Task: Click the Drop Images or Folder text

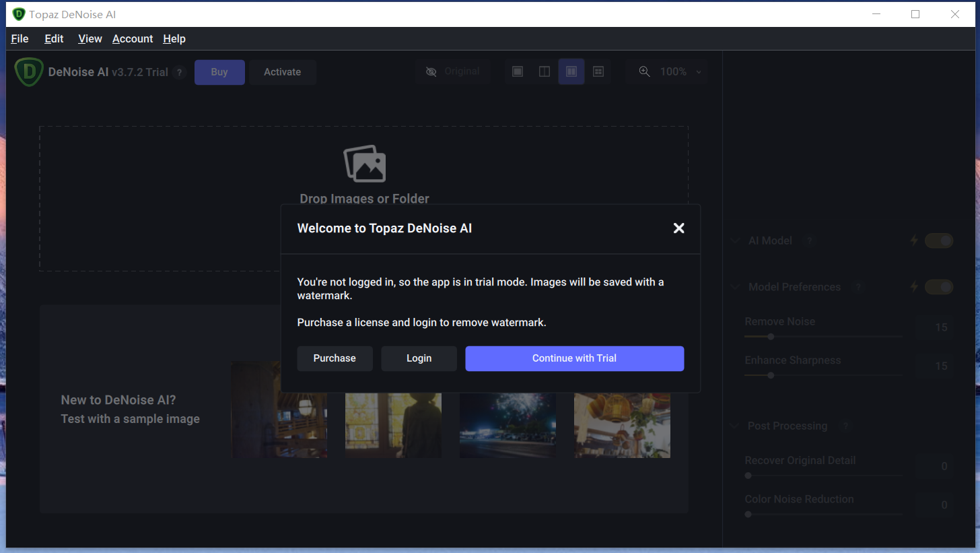Action: click(x=365, y=199)
